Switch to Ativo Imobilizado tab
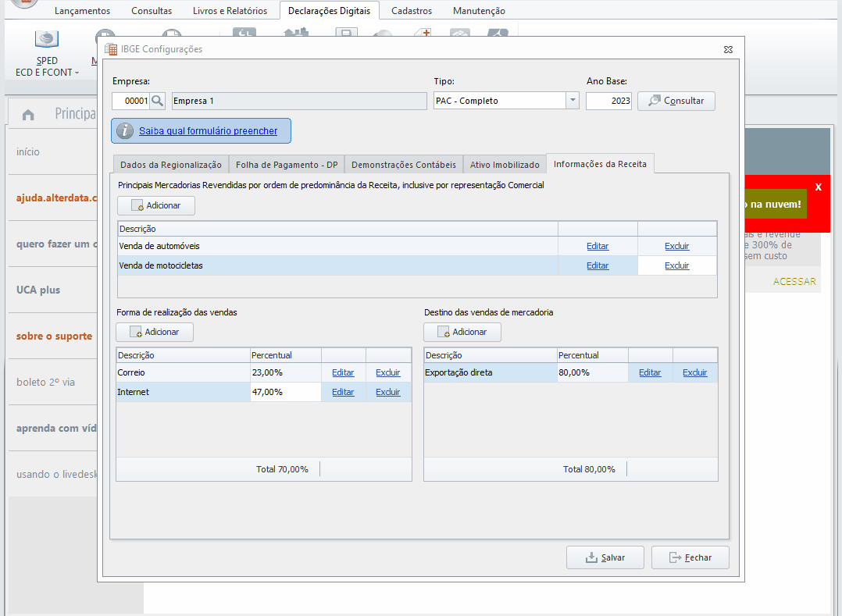The height and width of the screenshot is (616, 842). click(x=505, y=165)
